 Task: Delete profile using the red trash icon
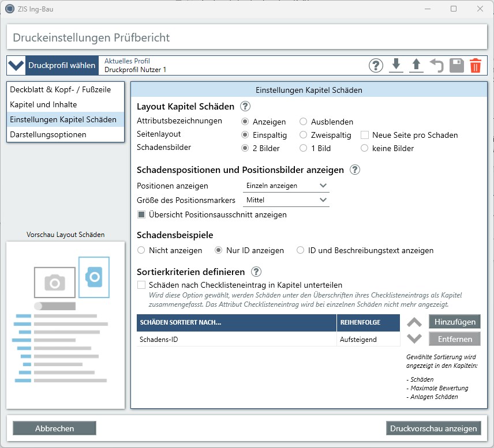tap(476, 66)
